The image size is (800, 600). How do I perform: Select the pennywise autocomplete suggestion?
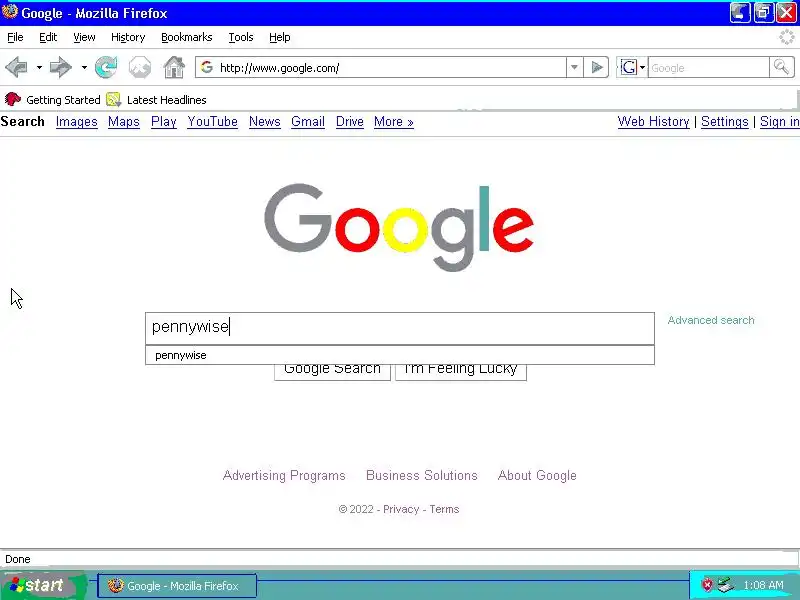[399, 355]
